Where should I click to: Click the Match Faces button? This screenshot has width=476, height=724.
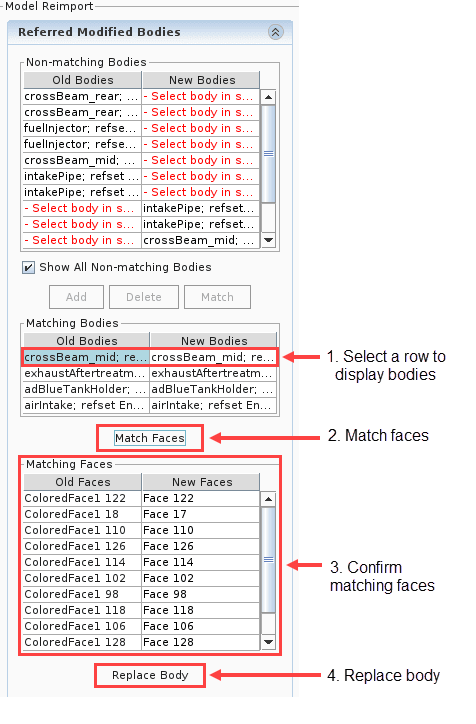click(150, 438)
